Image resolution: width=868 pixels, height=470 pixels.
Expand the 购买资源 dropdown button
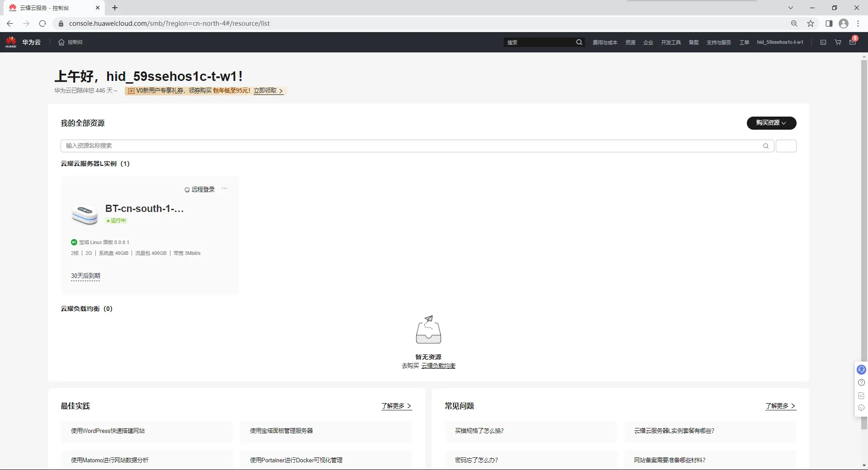(x=771, y=123)
